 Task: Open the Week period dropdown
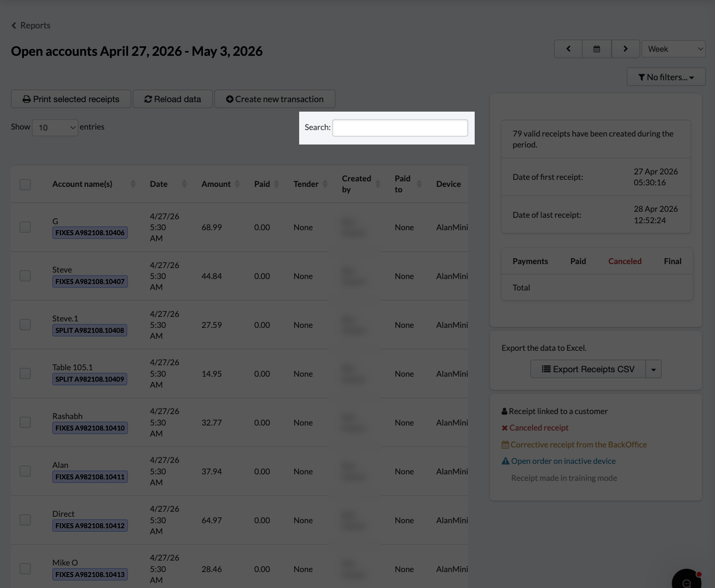(x=673, y=48)
